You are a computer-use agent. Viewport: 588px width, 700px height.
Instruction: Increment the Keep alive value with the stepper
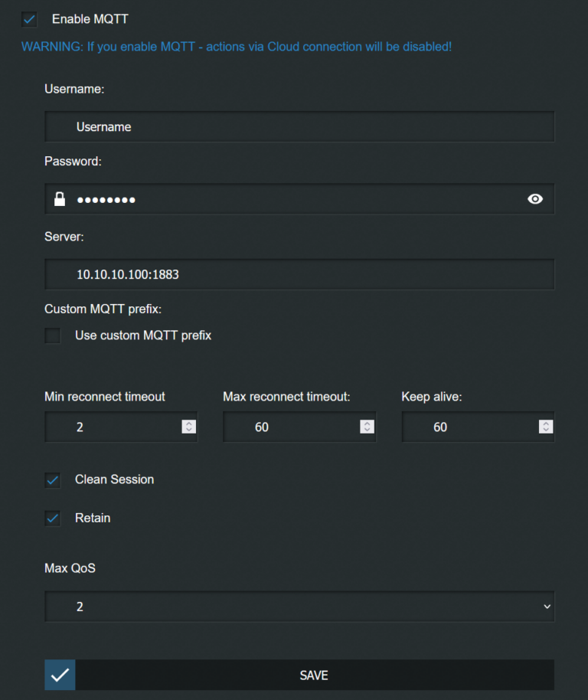(545, 424)
